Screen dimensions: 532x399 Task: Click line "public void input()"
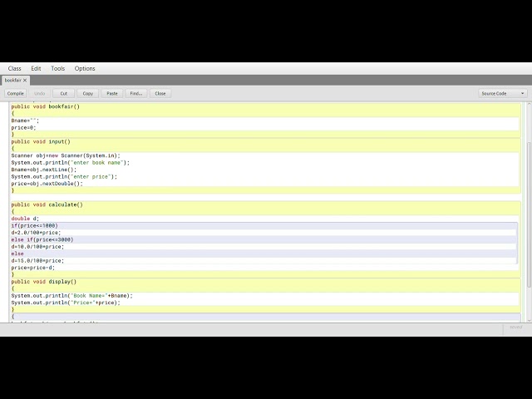coord(41,141)
